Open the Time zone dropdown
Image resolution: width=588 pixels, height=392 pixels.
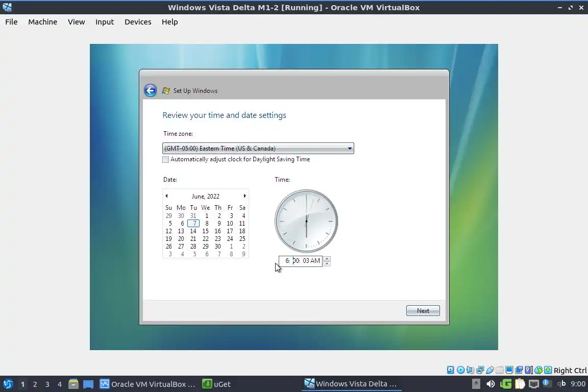[x=258, y=148]
